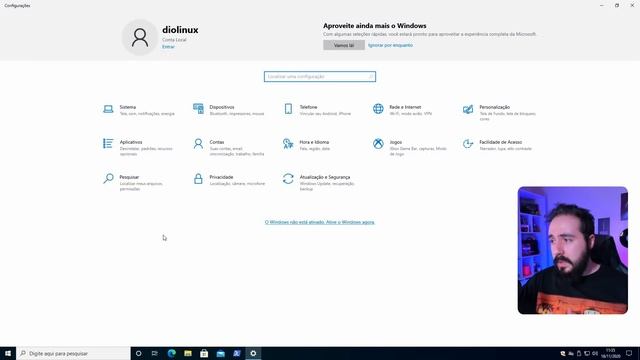Image resolution: width=640 pixels, height=360 pixels.
Task: Open the notification center icon
Action: [x=629, y=353]
